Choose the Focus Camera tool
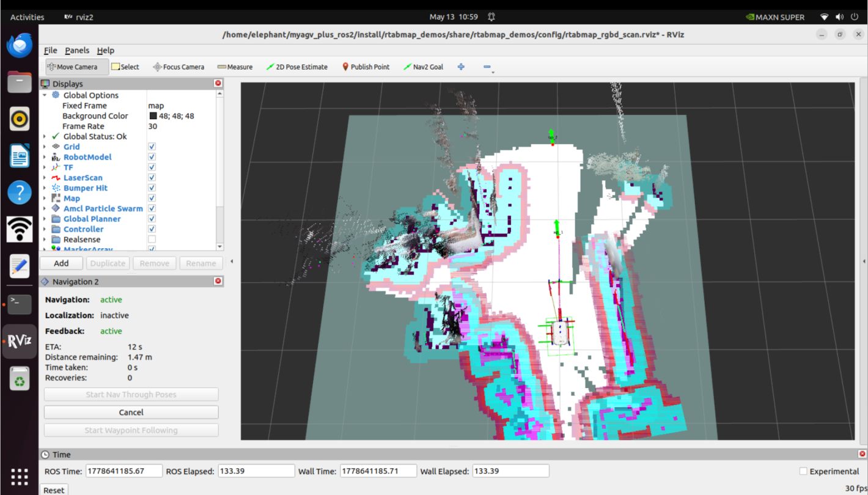This screenshot has height=495, width=868. pos(178,67)
